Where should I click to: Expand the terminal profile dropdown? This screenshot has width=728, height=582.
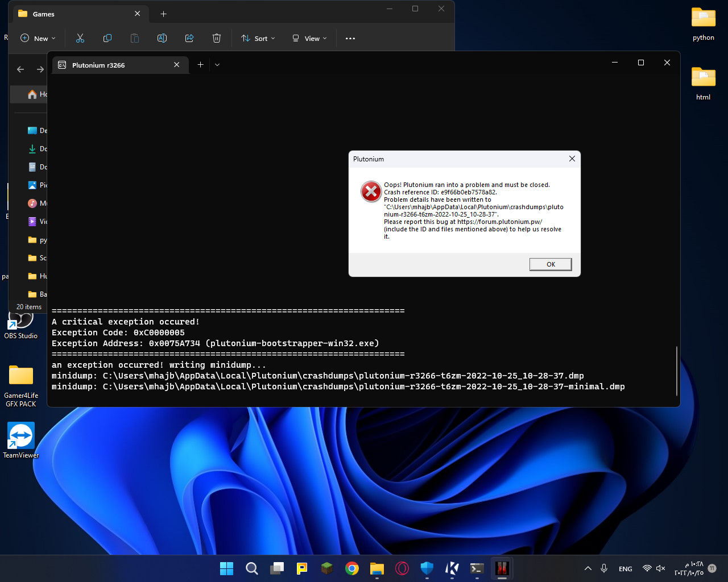coord(217,65)
